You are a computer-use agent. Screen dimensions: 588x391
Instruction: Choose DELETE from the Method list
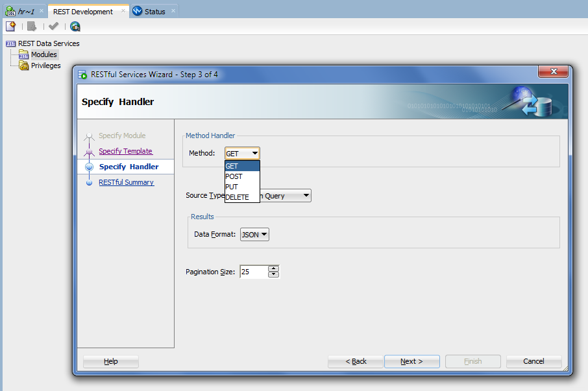pyautogui.click(x=238, y=197)
